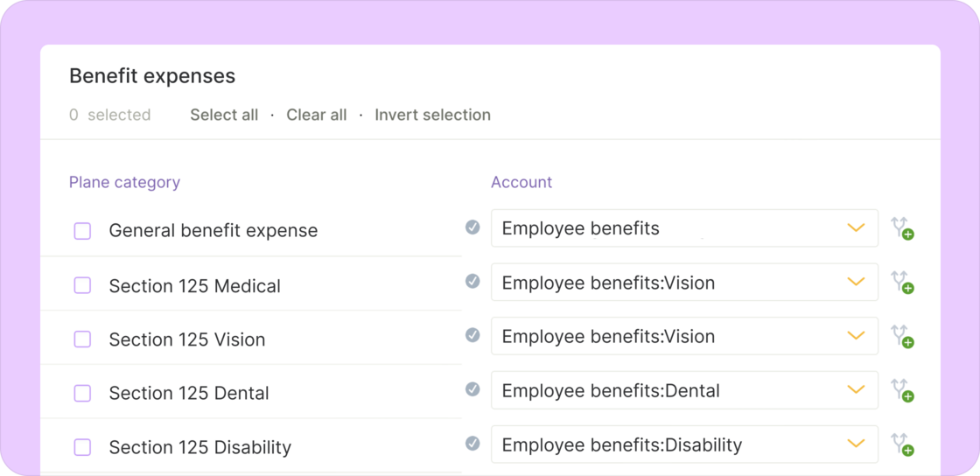Click the Plane category column header
The image size is (980, 476).
pyautogui.click(x=124, y=182)
